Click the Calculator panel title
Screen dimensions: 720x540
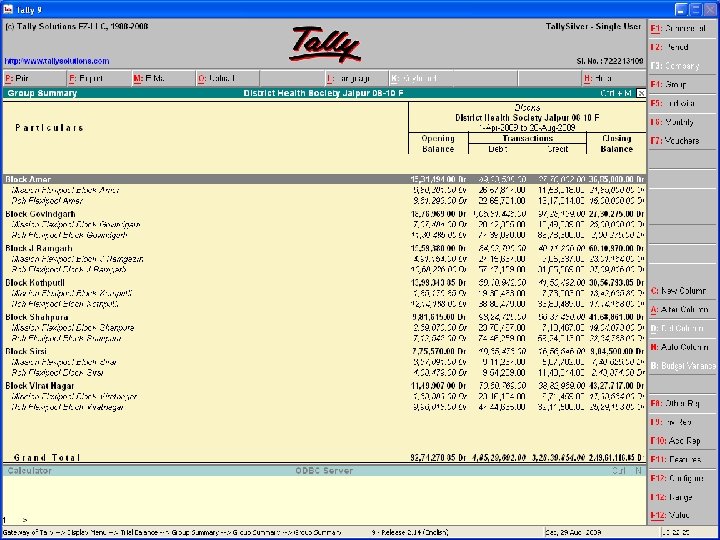[x=29, y=471]
